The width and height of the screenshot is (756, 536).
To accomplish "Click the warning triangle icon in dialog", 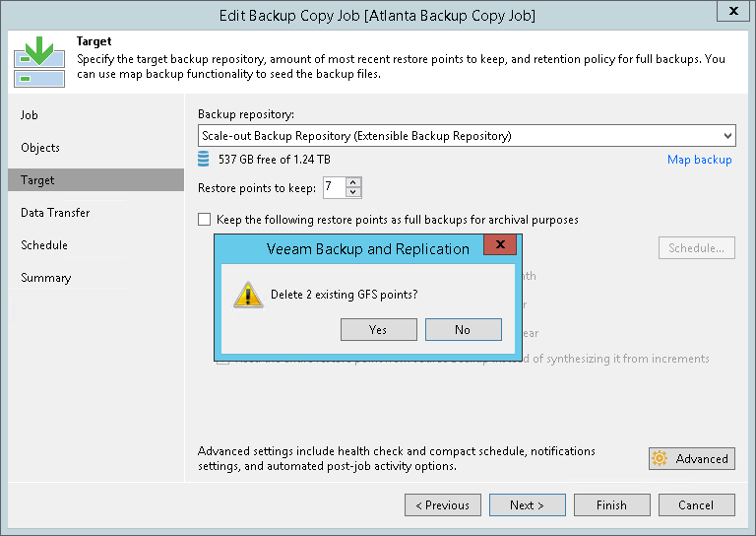I will tap(246, 294).
